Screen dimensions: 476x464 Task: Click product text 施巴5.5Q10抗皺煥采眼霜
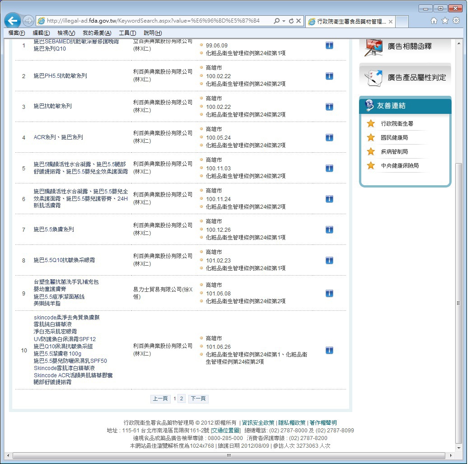pyautogui.click(x=64, y=260)
